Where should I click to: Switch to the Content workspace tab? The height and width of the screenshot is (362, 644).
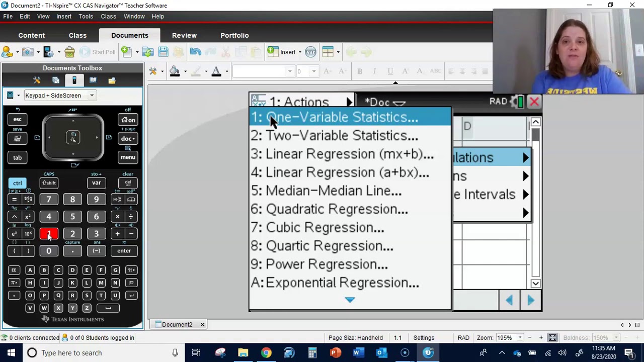pos(32,35)
